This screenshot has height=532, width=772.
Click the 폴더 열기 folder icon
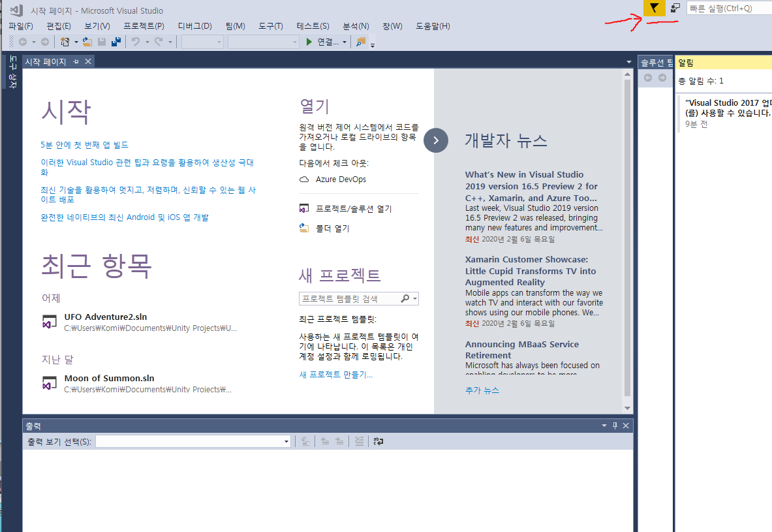point(304,228)
